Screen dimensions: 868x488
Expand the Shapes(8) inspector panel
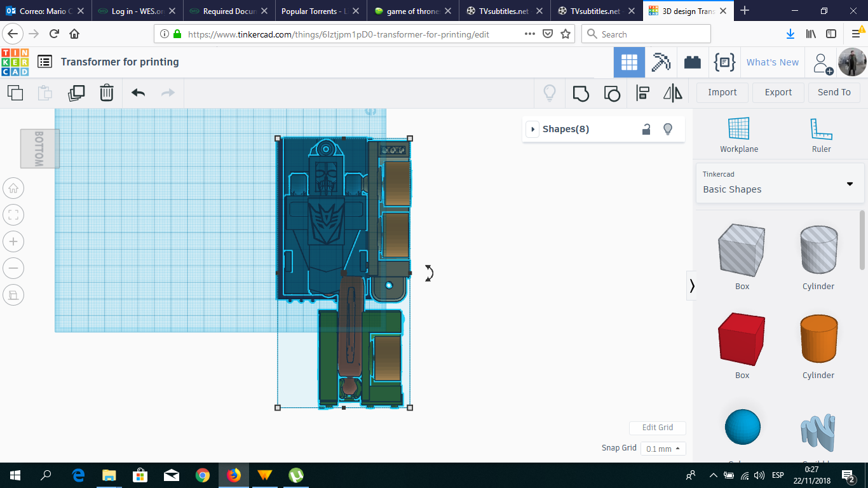[x=533, y=129]
